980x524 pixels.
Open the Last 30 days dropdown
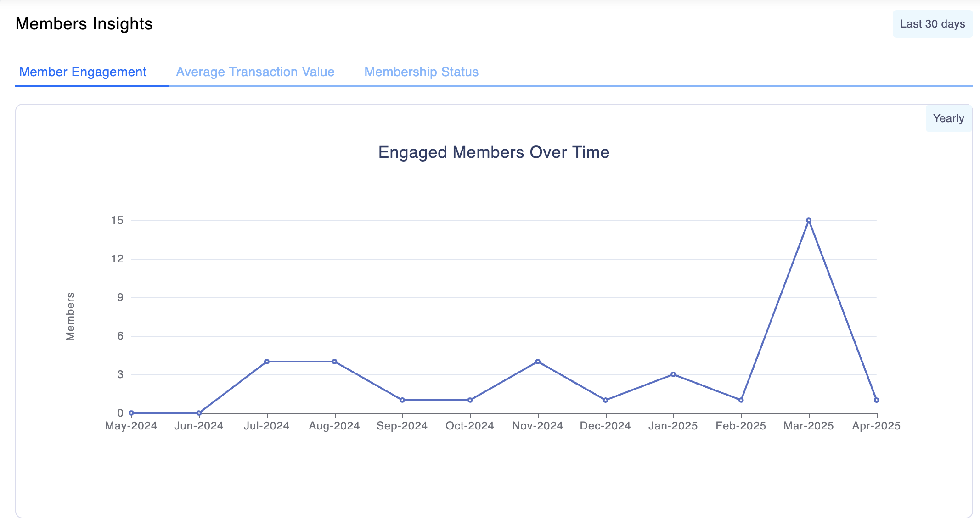click(x=932, y=24)
